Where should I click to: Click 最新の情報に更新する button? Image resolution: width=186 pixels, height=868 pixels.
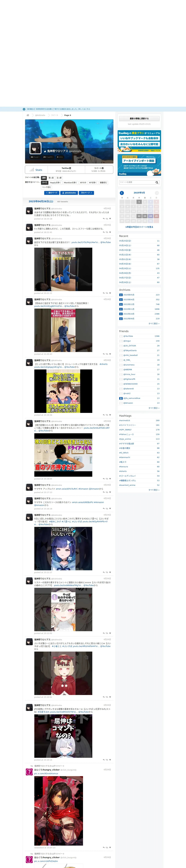click(x=139, y=119)
